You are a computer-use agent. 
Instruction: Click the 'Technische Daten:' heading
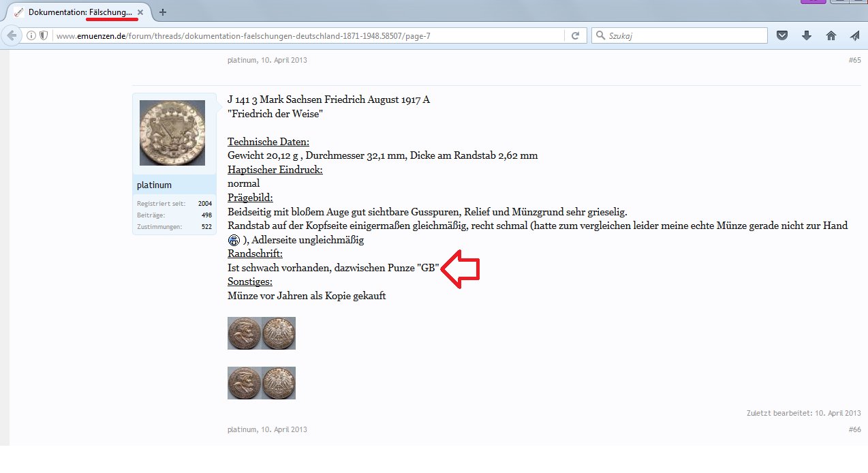click(x=268, y=142)
